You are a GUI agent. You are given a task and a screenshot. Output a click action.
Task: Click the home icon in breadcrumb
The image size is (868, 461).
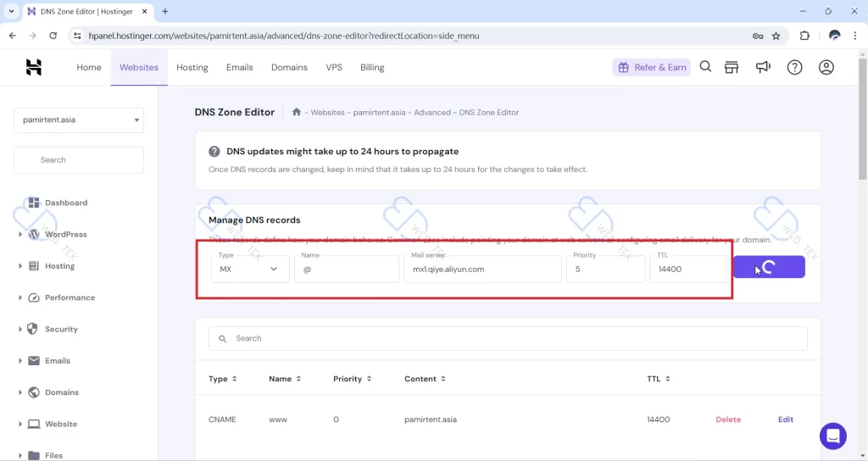(297, 112)
